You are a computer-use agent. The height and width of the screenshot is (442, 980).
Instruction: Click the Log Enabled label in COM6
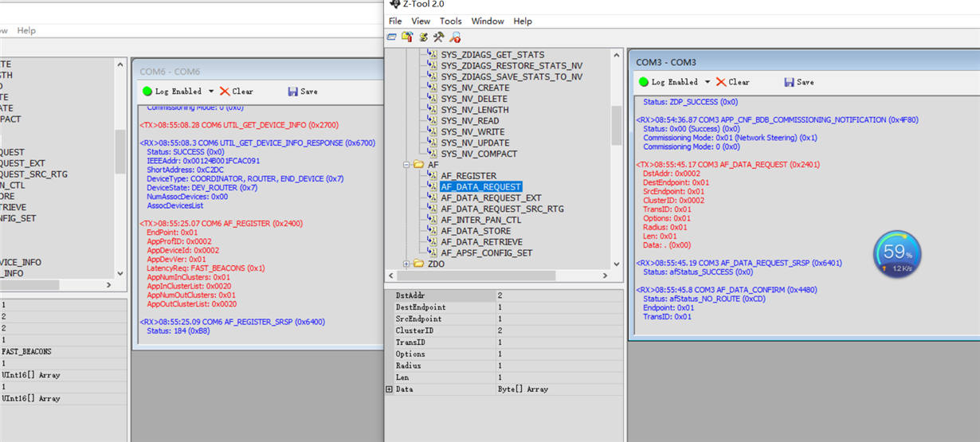click(178, 92)
